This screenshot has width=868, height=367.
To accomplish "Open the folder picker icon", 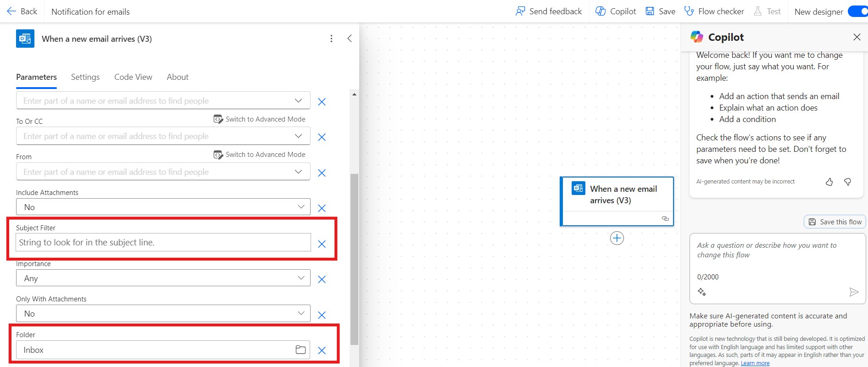I will coord(300,350).
